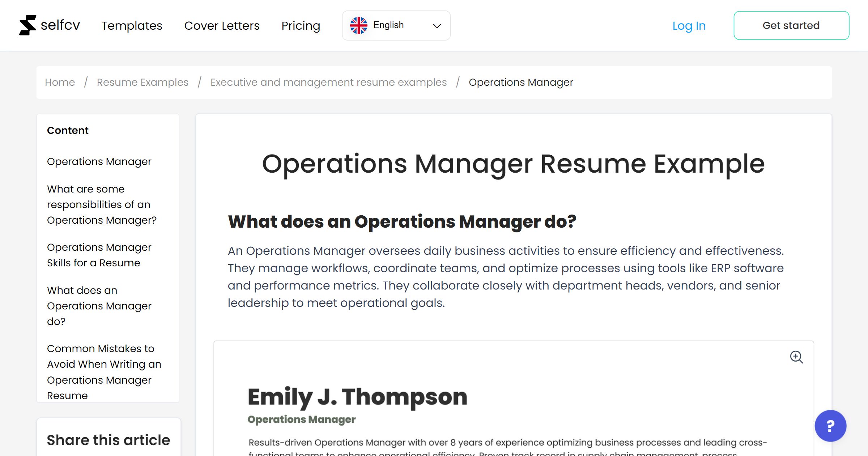Open Executive and management resume examples breadcrumb
The image size is (868, 456).
pos(328,82)
